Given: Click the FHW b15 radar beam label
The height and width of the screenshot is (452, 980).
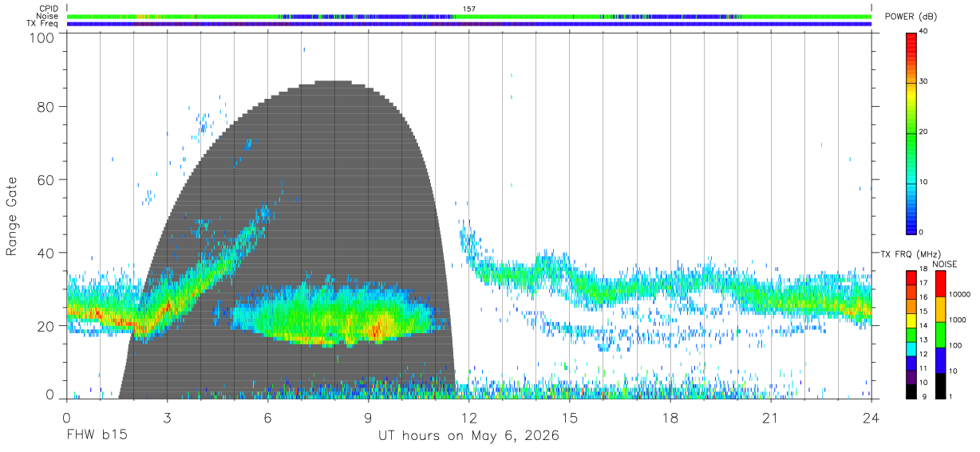Looking at the screenshot, I should (x=97, y=436).
